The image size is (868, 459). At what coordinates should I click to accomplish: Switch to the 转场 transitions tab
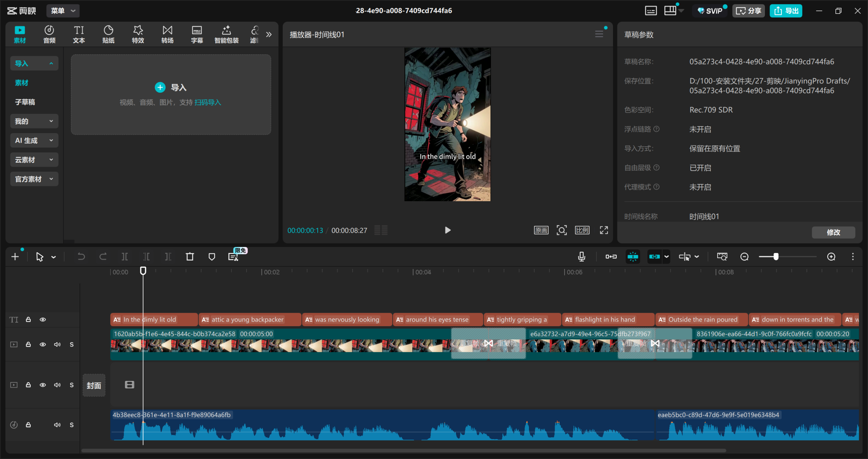(x=167, y=34)
